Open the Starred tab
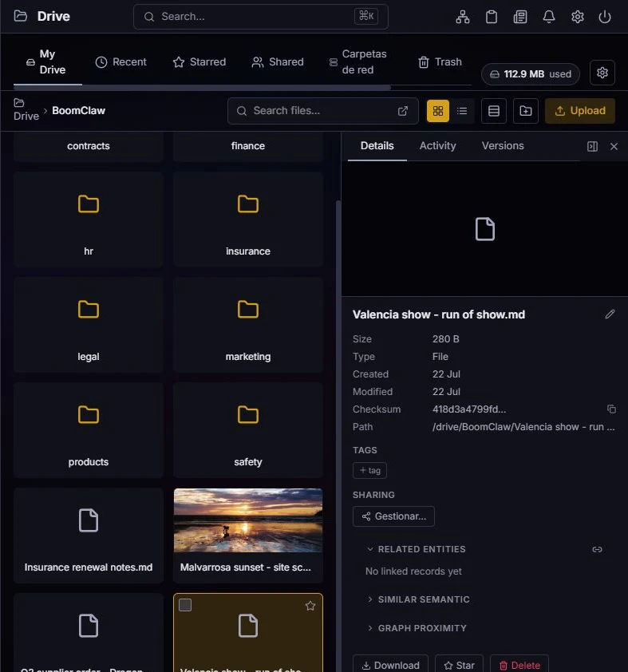Image resolution: width=628 pixels, height=672 pixels. (199, 62)
